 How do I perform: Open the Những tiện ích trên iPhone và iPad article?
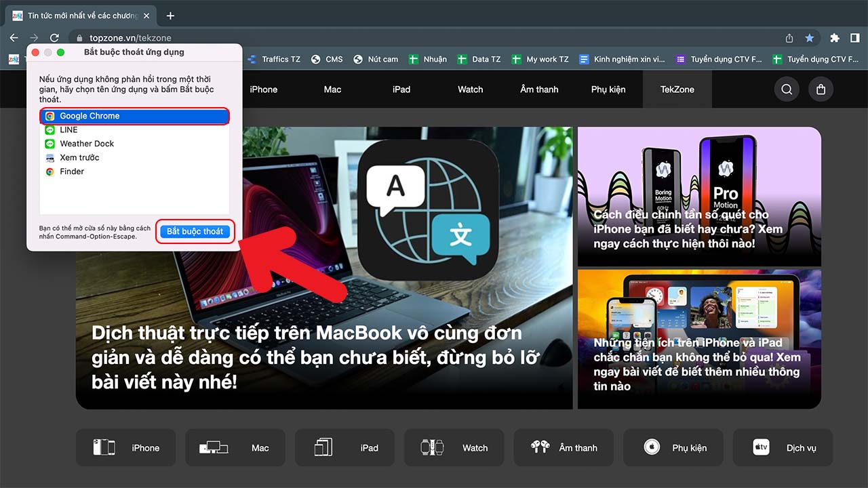pyautogui.click(x=697, y=364)
